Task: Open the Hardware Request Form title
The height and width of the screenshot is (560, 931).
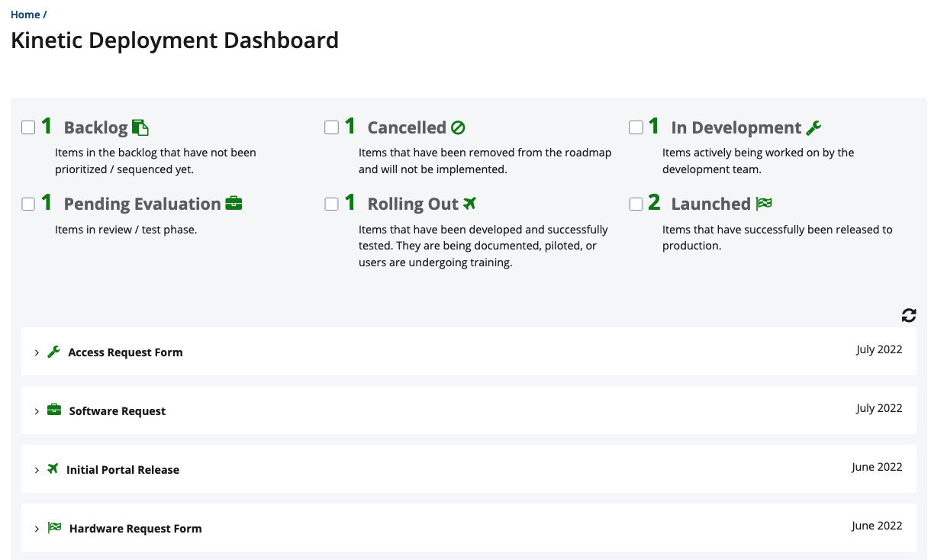Action: coord(135,529)
